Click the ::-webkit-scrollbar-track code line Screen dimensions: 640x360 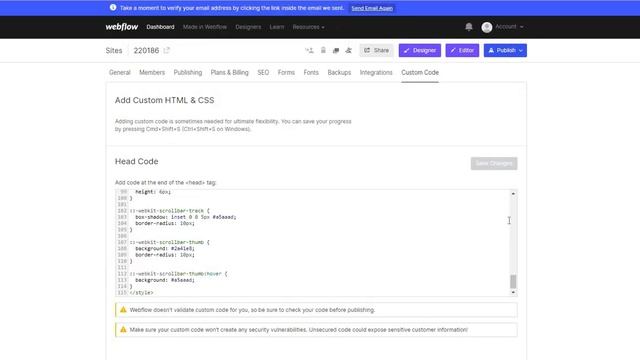tap(169, 211)
